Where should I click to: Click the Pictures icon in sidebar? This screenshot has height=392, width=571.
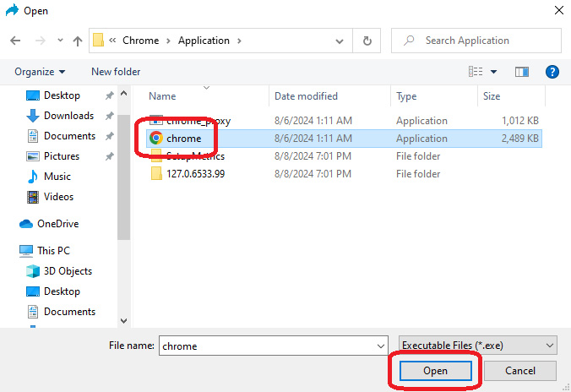(33, 156)
